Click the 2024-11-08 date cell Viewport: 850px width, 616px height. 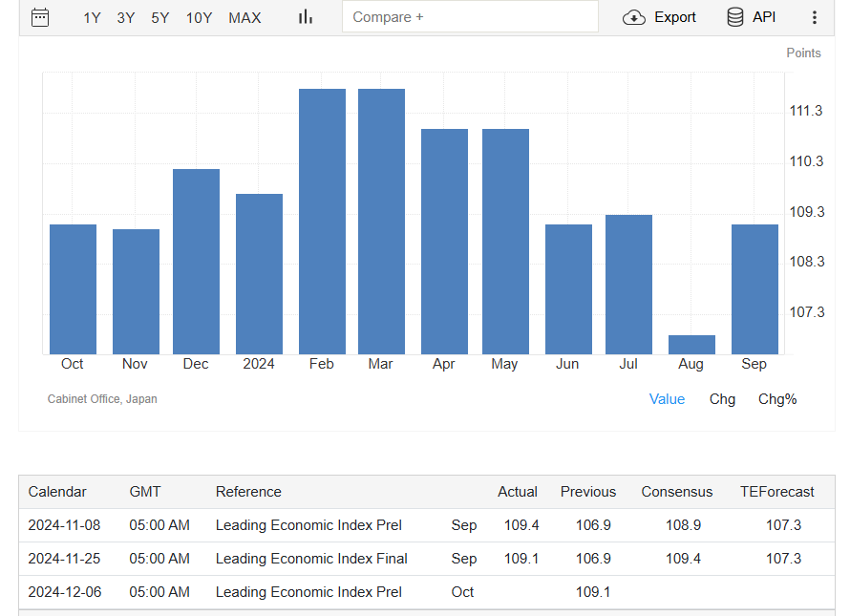[x=65, y=525]
